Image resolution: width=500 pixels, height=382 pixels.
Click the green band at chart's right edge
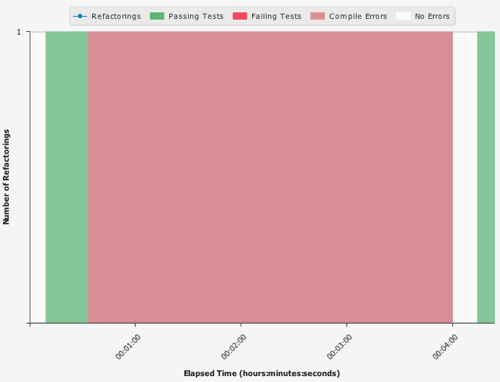pyautogui.click(x=486, y=177)
